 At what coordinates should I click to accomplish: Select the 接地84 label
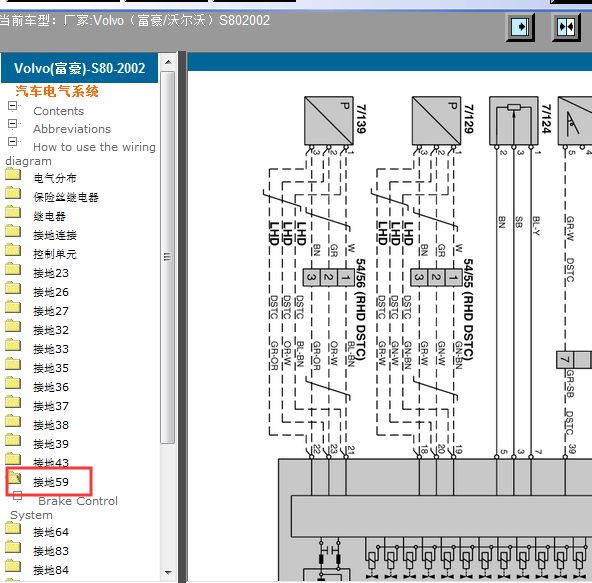pos(51,570)
